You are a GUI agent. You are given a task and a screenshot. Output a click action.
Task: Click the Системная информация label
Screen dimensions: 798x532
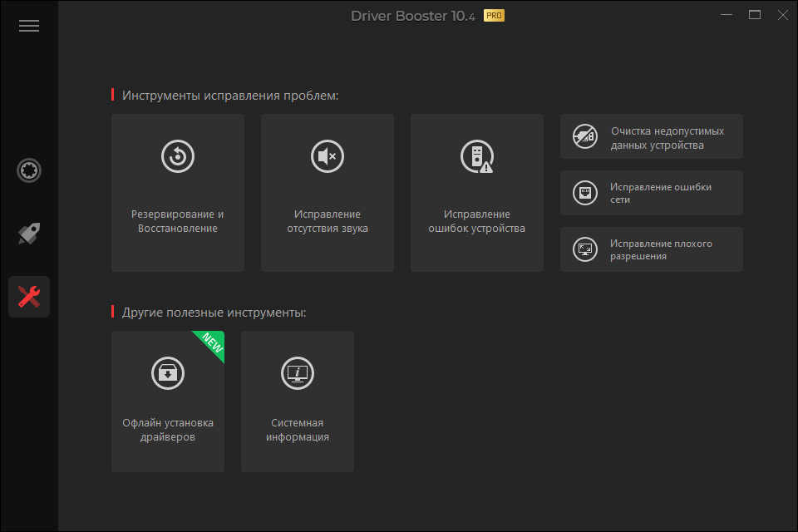tap(297, 429)
